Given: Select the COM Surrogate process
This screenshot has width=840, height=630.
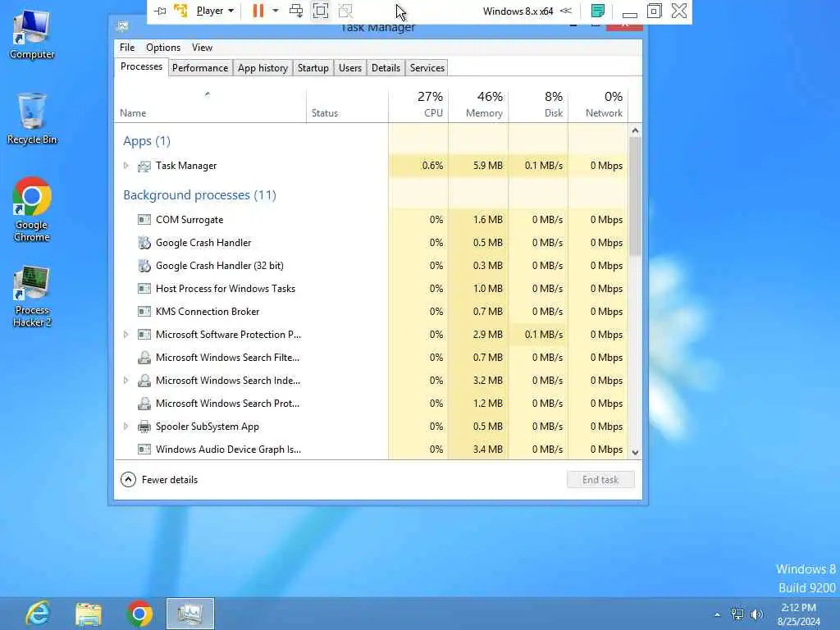Looking at the screenshot, I should click(371, 220).
